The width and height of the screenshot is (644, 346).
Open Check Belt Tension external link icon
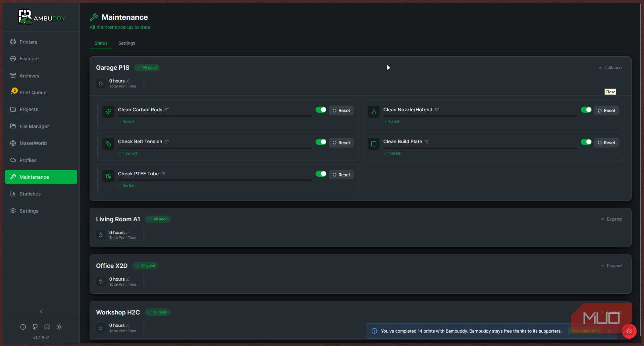167,142
